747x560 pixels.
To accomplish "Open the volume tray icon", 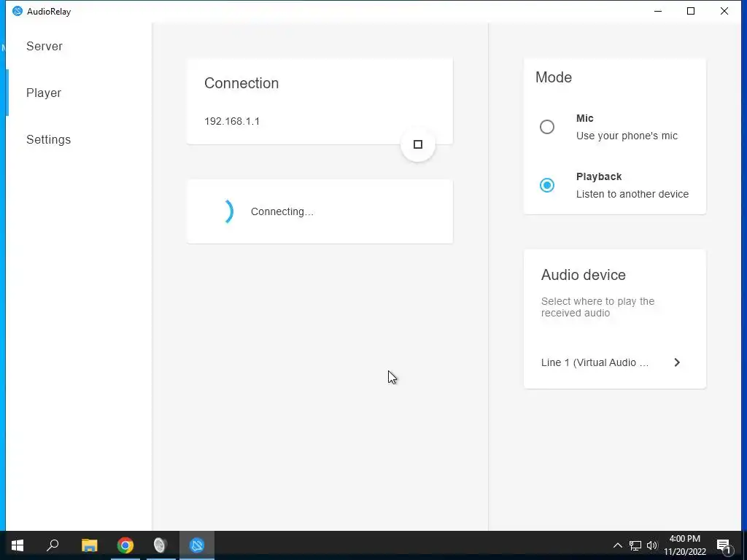I will [x=652, y=545].
